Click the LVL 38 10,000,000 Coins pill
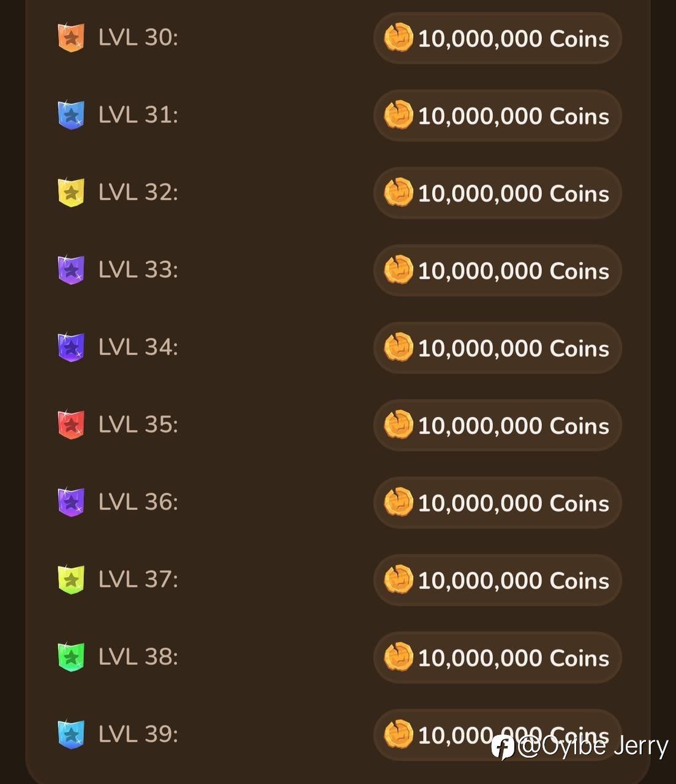676x784 pixels. pos(497,657)
